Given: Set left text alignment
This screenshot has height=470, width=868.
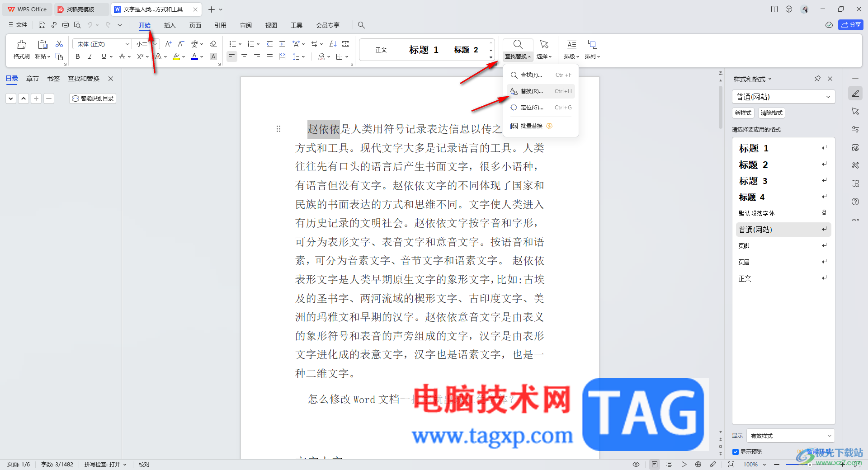Looking at the screenshot, I should click(231, 56).
